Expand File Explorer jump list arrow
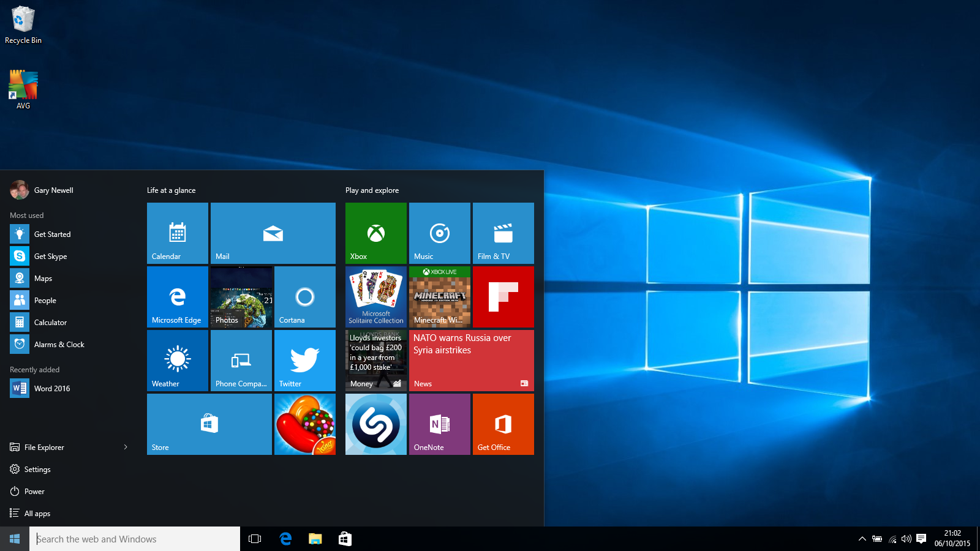 tap(126, 448)
